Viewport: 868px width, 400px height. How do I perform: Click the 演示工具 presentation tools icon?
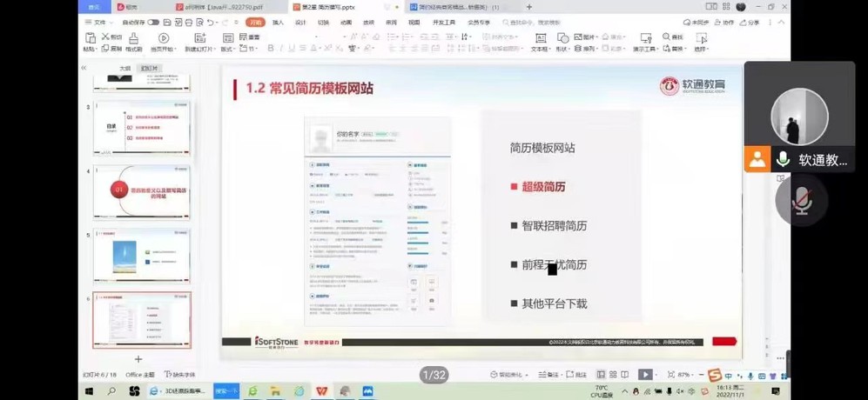click(645, 38)
